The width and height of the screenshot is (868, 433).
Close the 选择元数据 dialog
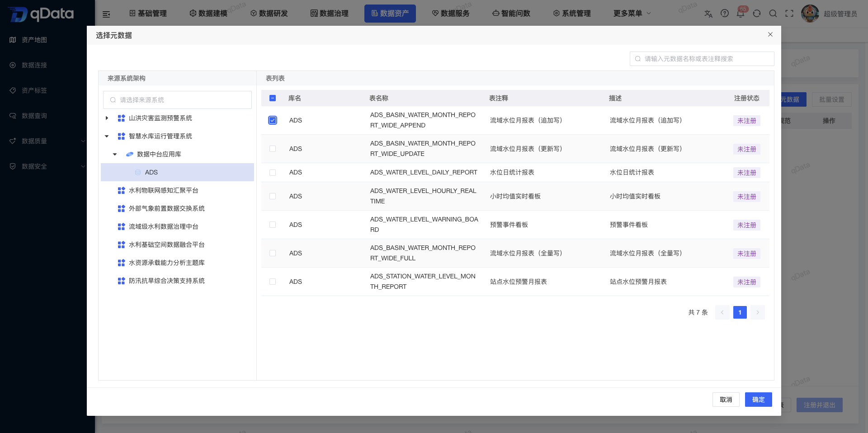(770, 34)
